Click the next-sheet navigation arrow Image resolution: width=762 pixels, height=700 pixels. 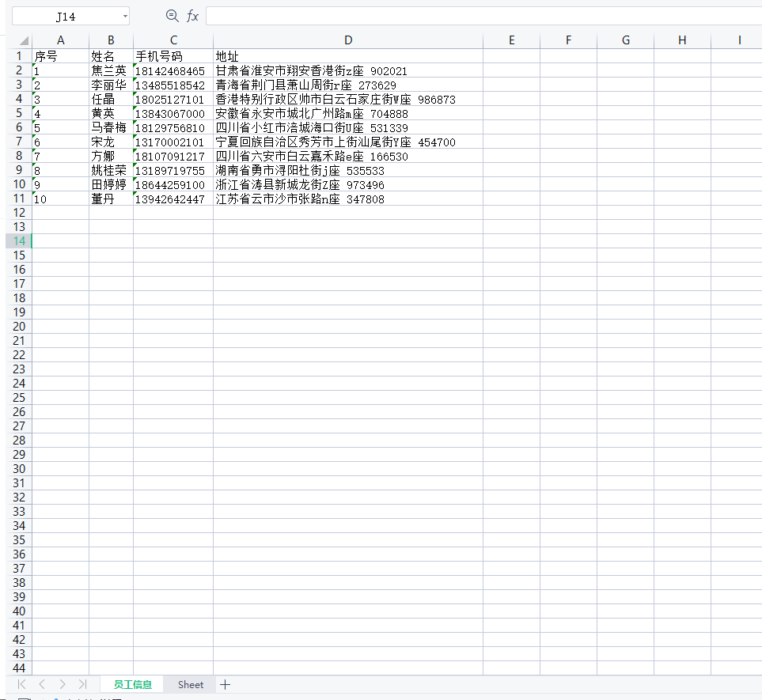[62, 683]
